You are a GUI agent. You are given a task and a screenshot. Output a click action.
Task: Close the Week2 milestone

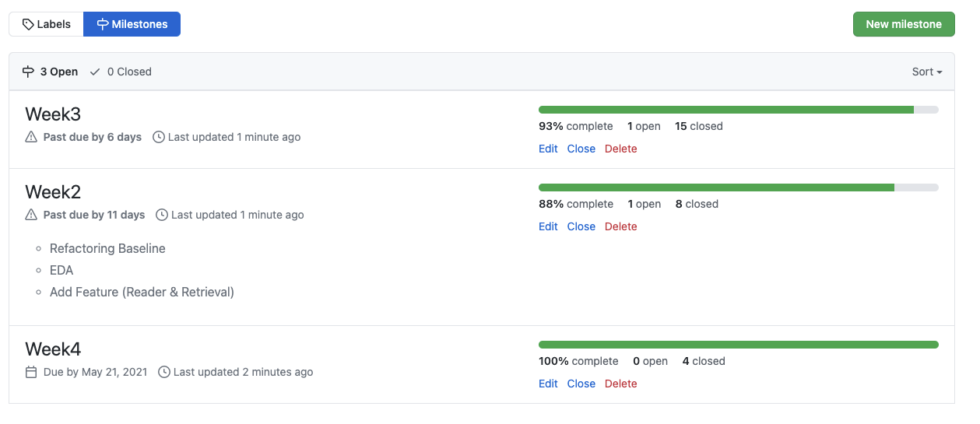click(581, 226)
